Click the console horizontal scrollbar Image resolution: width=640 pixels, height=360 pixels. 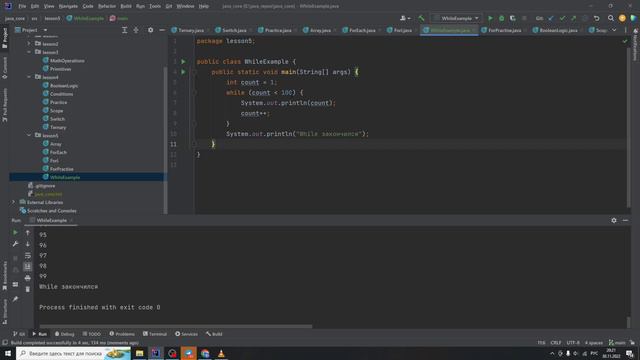tap(176, 327)
